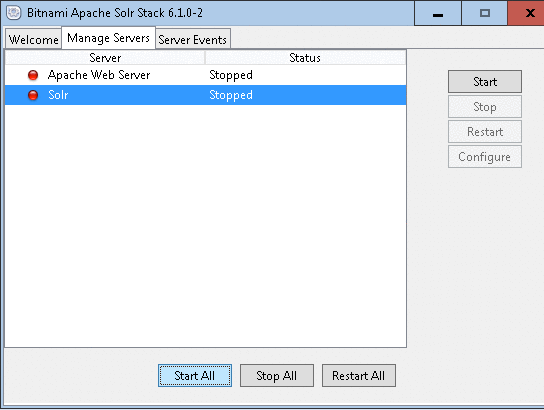544x410 pixels.
Task: Click the Stop All button
Action: (277, 375)
